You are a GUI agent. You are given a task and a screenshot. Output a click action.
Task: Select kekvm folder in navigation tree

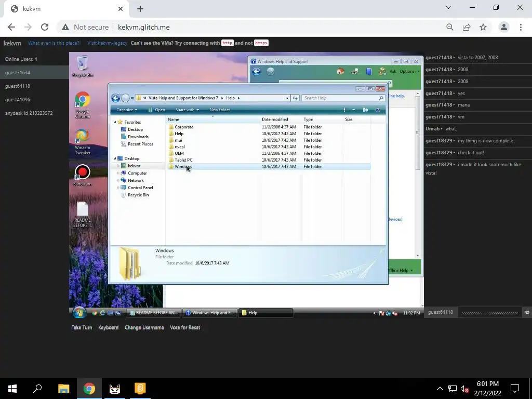[x=134, y=166]
